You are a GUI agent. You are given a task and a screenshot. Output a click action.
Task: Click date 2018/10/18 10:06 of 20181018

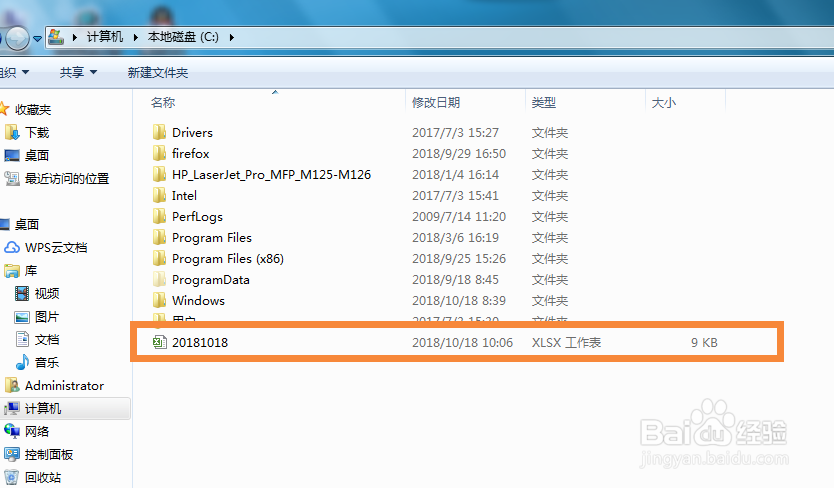coord(462,342)
